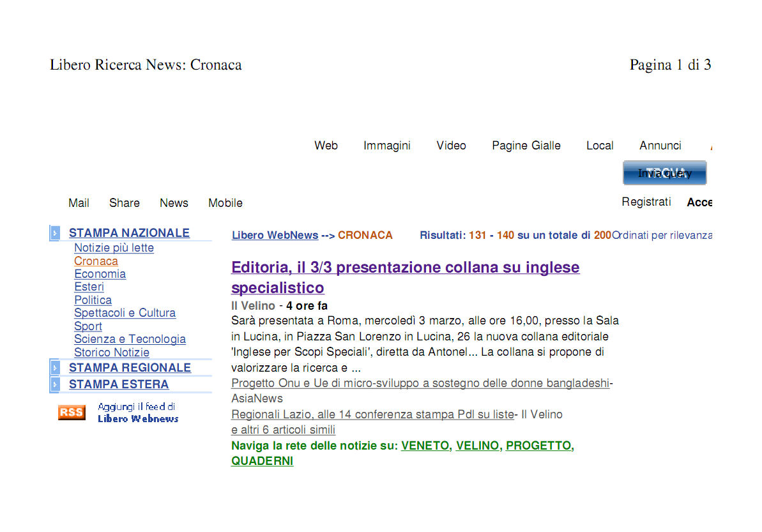Switch to the Video tab
Screen dimensions: 762x532
(x=451, y=145)
